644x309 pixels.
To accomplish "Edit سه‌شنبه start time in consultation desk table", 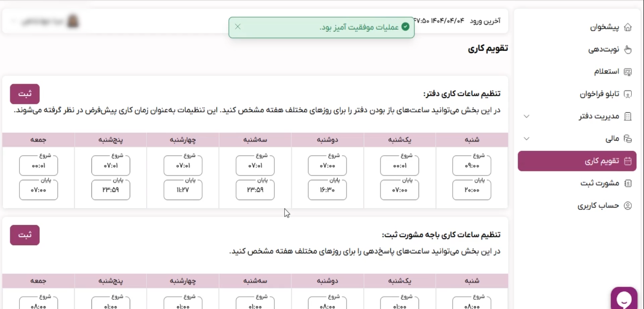I will tap(255, 303).
